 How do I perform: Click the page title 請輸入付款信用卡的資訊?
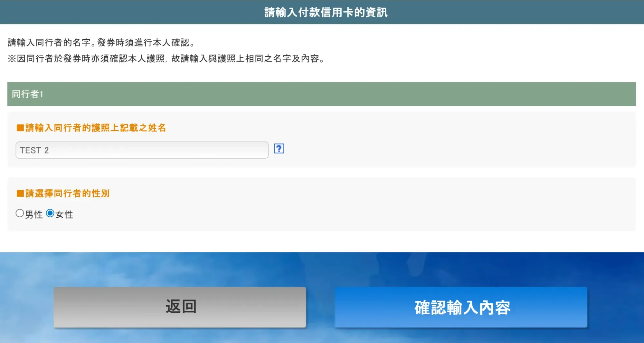click(326, 12)
